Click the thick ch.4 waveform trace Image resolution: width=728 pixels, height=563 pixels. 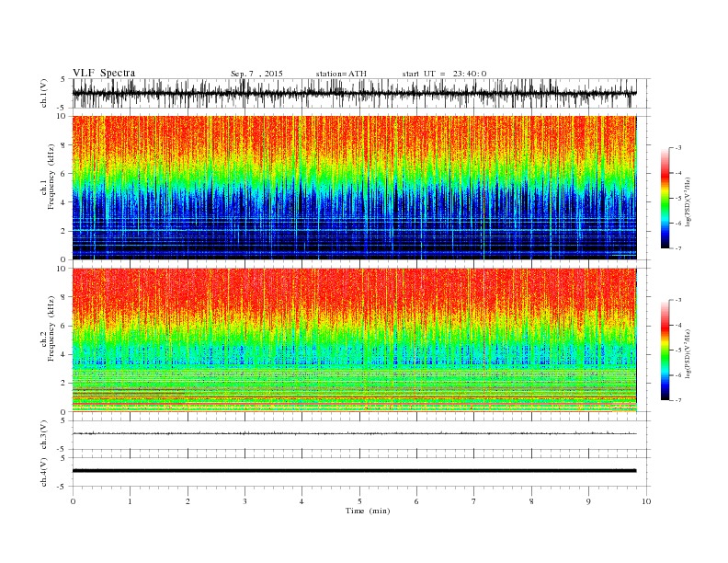coord(354,471)
